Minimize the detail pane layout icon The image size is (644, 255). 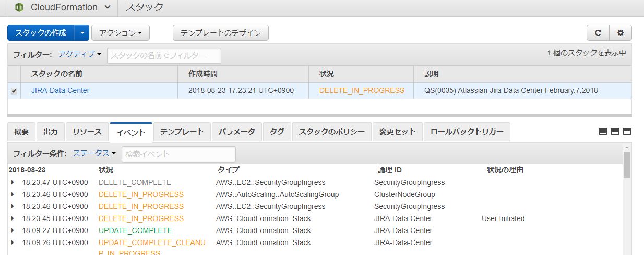[x=603, y=131]
